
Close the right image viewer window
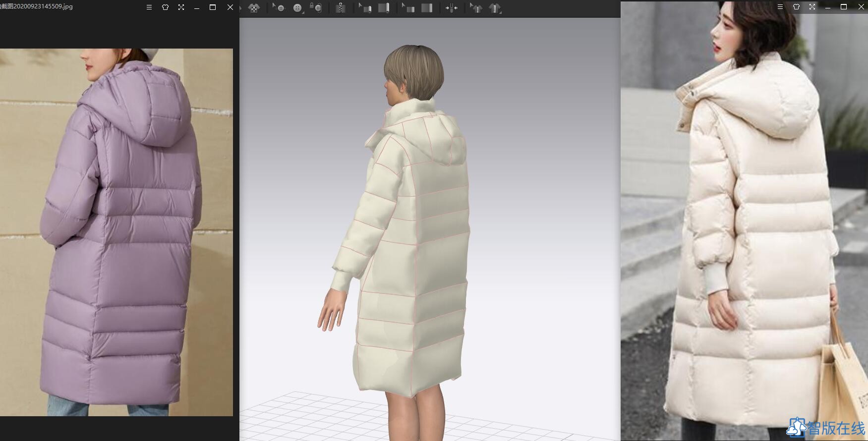click(x=861, y=7)
